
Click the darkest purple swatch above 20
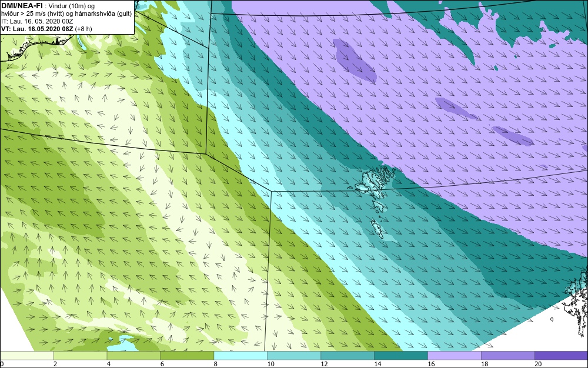[561, 355]
